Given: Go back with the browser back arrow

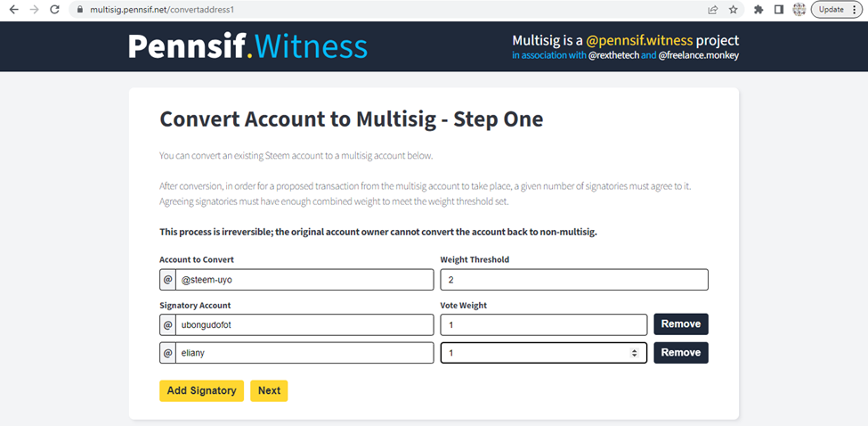Looking at the screenshot, I should click(x=14, y=10).
